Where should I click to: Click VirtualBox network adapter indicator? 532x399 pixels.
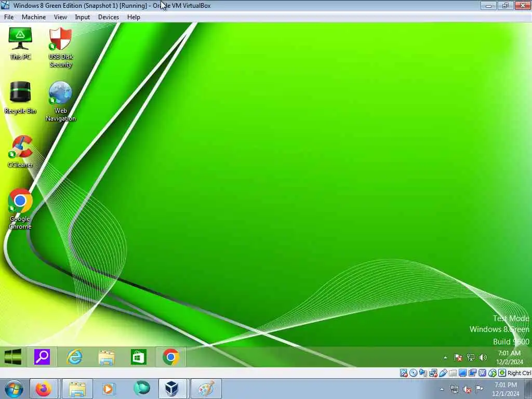click(433, 373)
